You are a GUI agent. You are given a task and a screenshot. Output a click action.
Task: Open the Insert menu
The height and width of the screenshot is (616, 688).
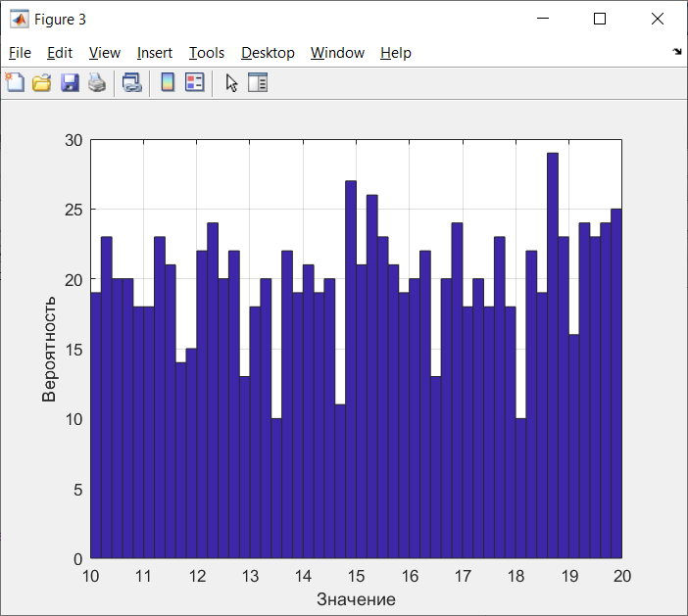(x=155, y=53)
